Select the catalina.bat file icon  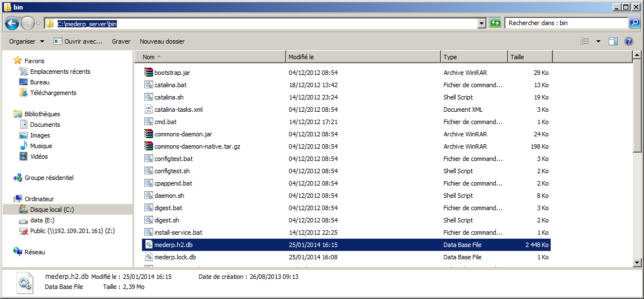(148, 85)
